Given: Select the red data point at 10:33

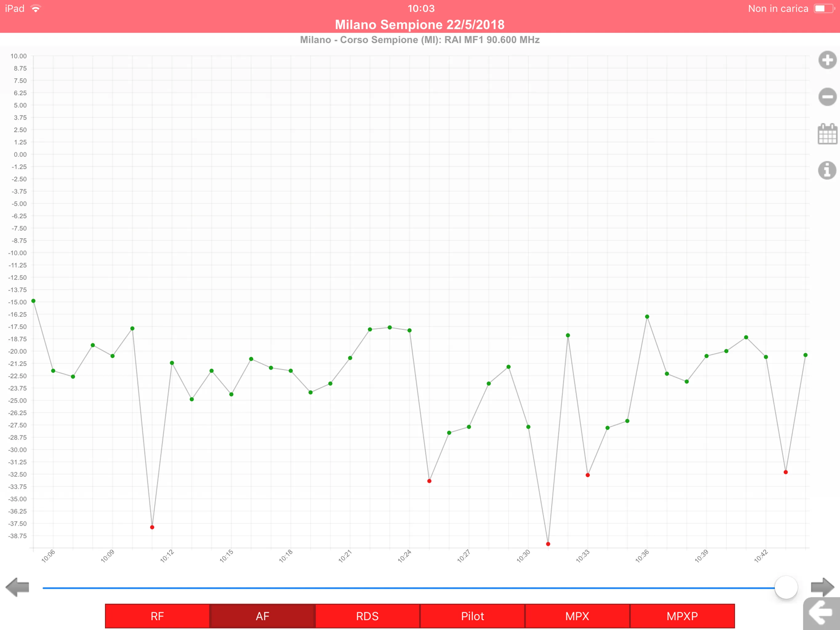Looking at the screenshot, I should [x=588, y=475].
